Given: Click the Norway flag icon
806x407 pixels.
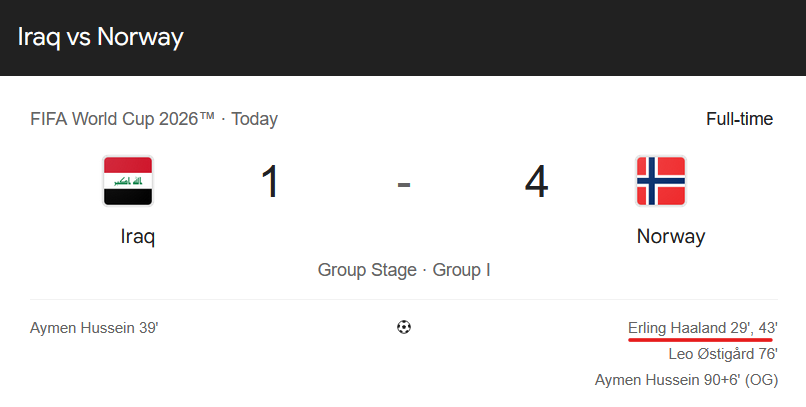Looking at the screenshot, I should point(661,181).
